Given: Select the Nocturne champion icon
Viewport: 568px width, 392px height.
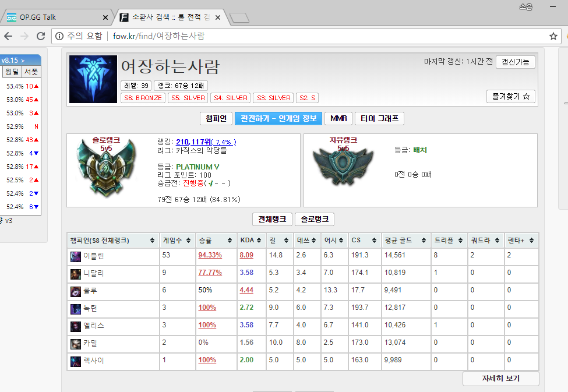Looking at the screenshot, I should pos(76,308).
